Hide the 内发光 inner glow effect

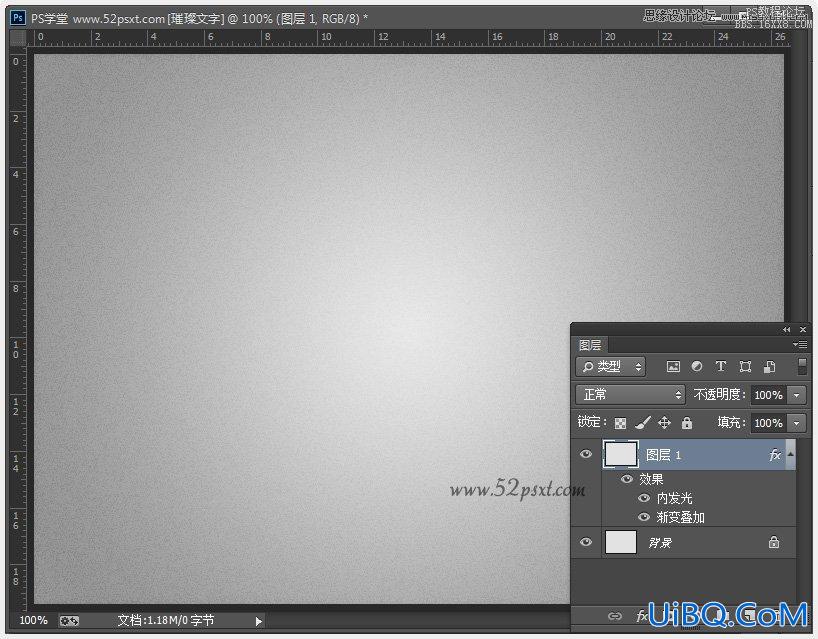[644, 498]
